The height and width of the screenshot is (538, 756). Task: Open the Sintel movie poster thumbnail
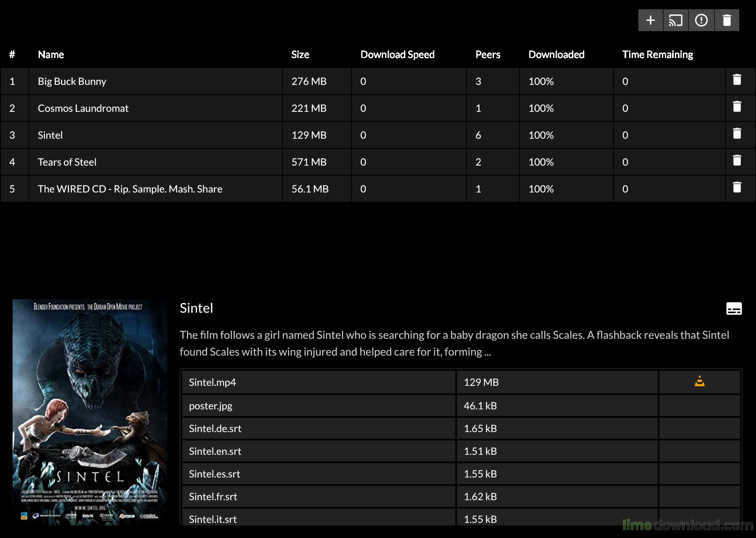tap(90, 412)
